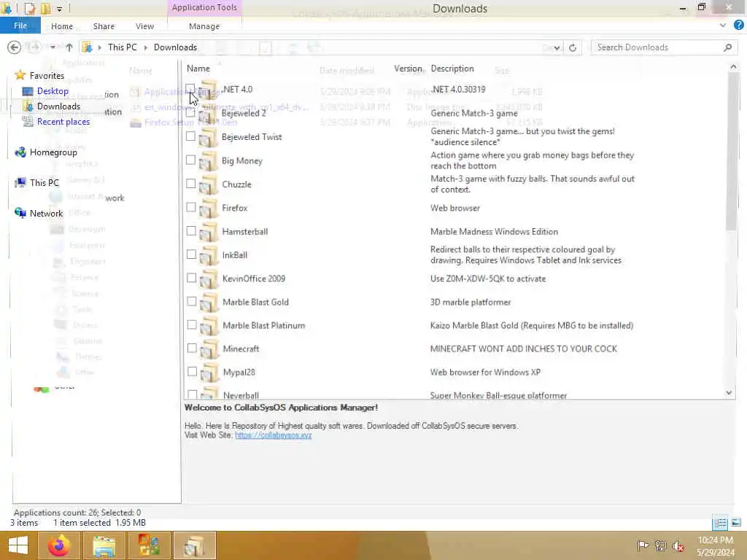Open the address bar history dropdown
The image size is (747, 560).
[x=557, y=47]
